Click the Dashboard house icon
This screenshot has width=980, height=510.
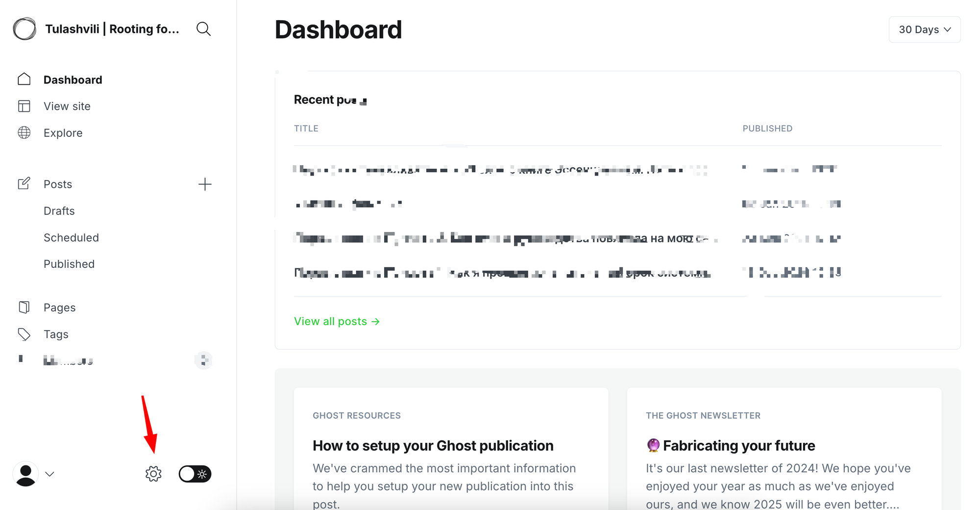click(x=24, y=79)
